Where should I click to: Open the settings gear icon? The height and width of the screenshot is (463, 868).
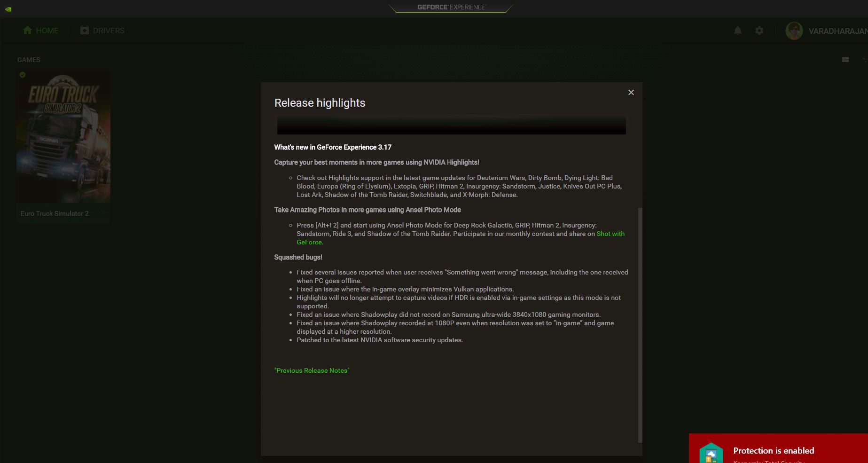[x=759, y=31]
